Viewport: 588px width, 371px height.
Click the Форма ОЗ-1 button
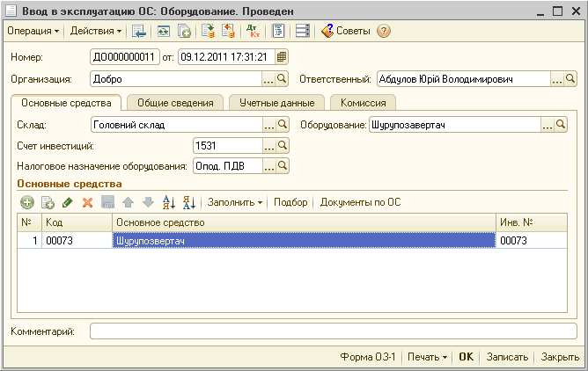(x=368, y=357)
